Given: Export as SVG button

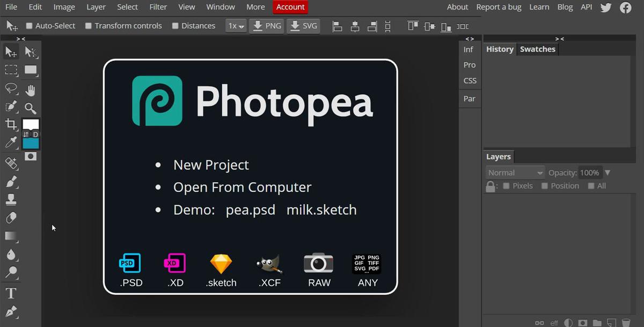Looking at the screenshot, I should 303,26.
